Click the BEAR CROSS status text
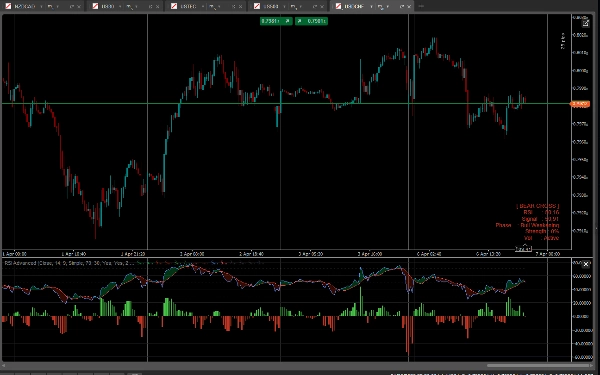The height and width of the screenshot is (375, 600). point(538,206)
